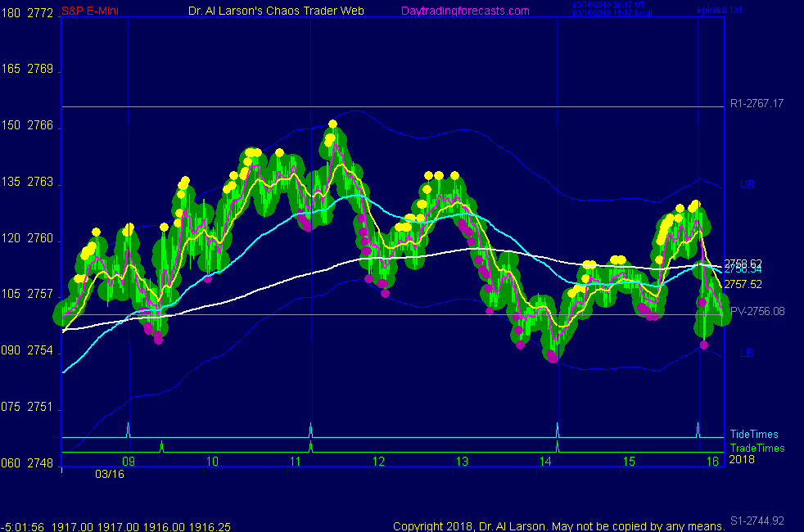804x532 pixels.
Task: Click the 1916.25 status bar value
Action: click(210, 527)
